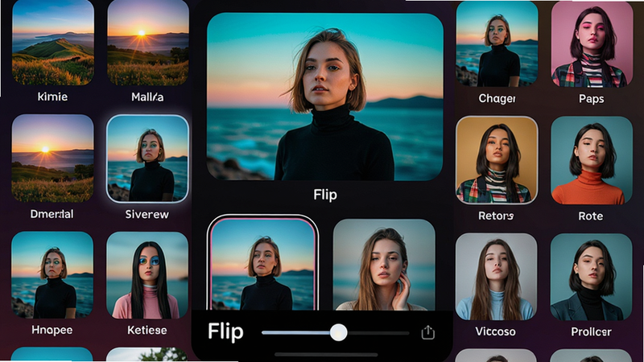
Task: Pick the Retors yellow background thumbnail
Action: (x=497, y=160)
